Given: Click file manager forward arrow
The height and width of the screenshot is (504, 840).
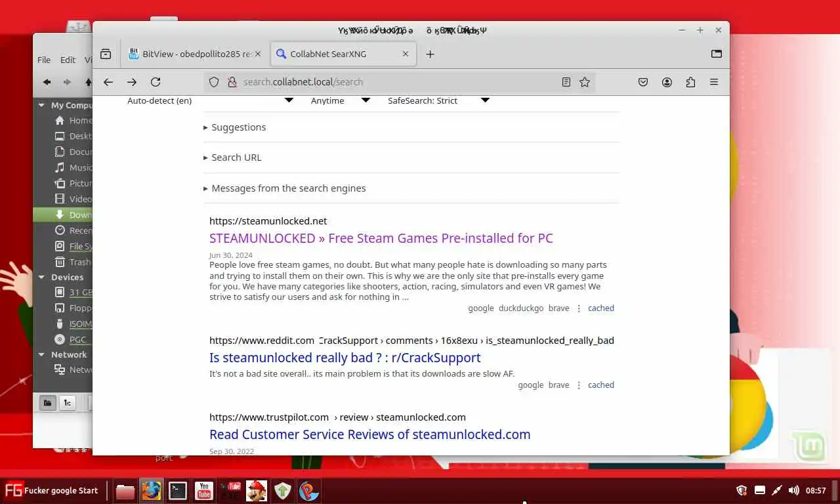Looking at the screenshot, I should click(x=67, y=82).
